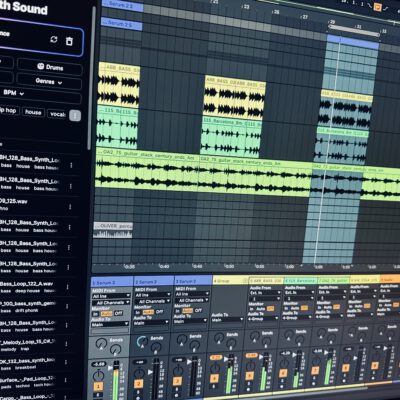Click the orange icon in top-right toolbar
The width and height of the screenshot is (400, 400).
377,7
